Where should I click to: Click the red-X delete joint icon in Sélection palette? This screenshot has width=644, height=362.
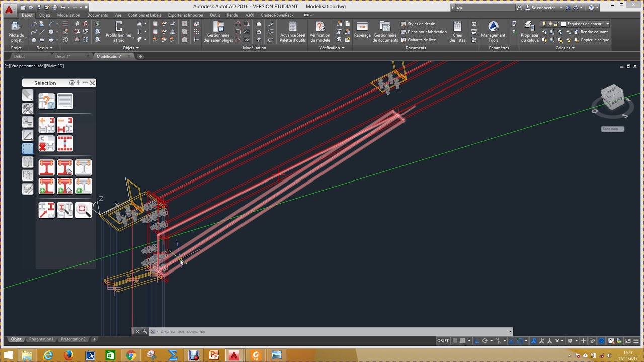[46, 144]
